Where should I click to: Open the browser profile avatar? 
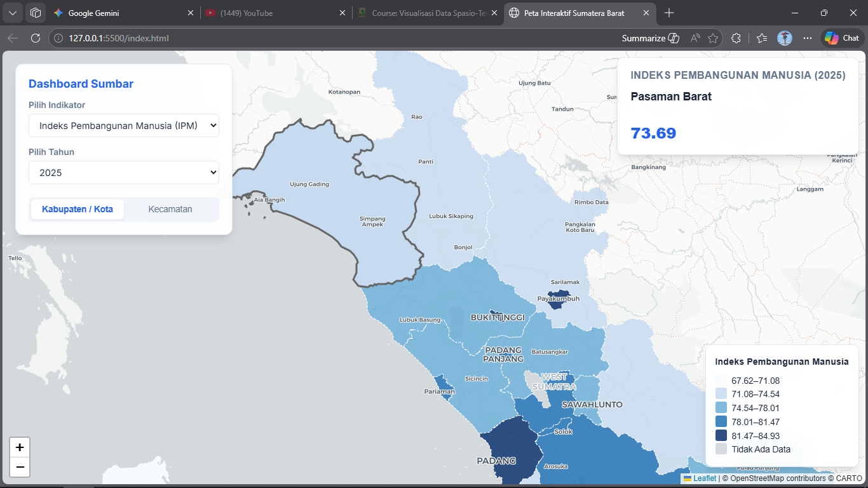click(785, 38)
